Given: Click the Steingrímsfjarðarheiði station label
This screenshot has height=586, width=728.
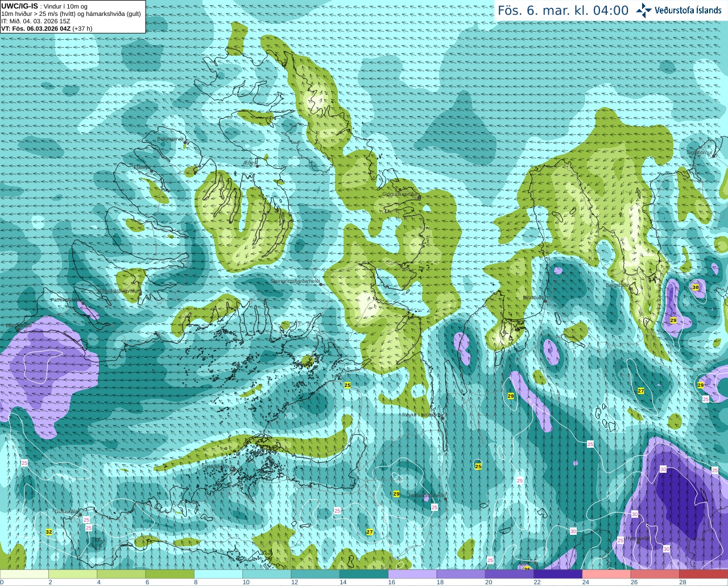Looking at the screenshot, I should pyautogui.click(x=295, y=281).
